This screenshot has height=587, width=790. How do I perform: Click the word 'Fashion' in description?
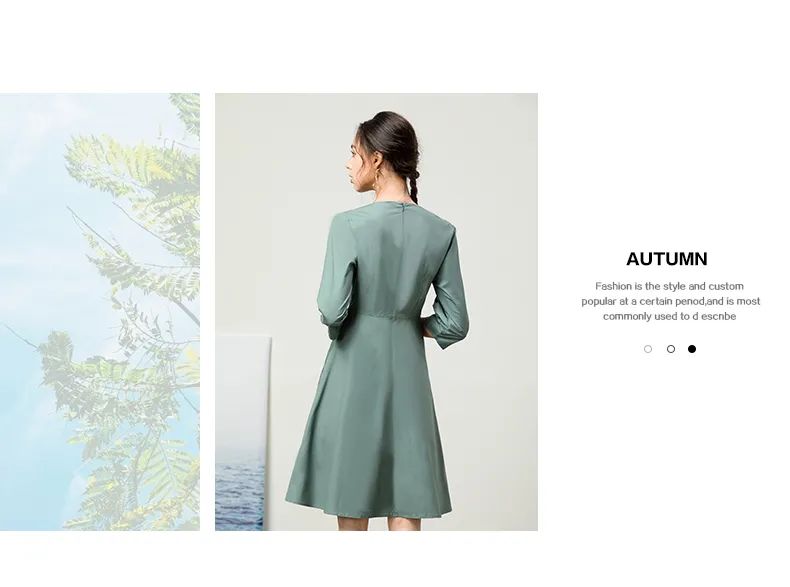point(613,286)
